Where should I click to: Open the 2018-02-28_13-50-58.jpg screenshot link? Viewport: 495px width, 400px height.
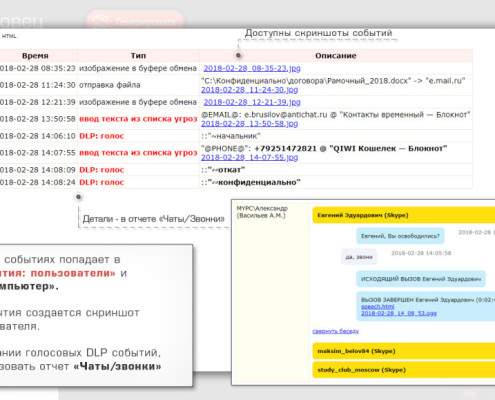pyautogui.click(x=249, y=124)
